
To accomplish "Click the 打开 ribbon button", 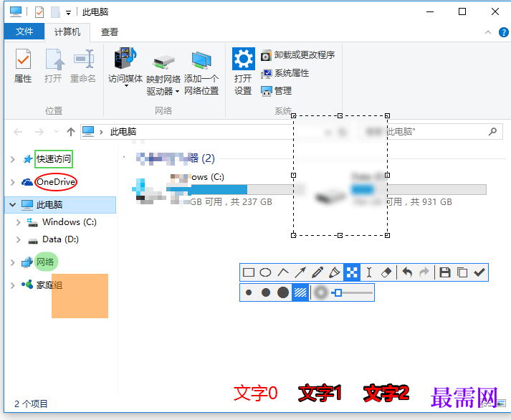I will pos(53,65).
